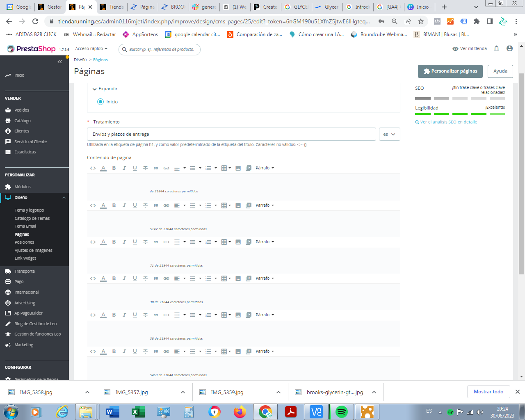Click Insert link in toolbar above 5147-character counter

point(166,205)
